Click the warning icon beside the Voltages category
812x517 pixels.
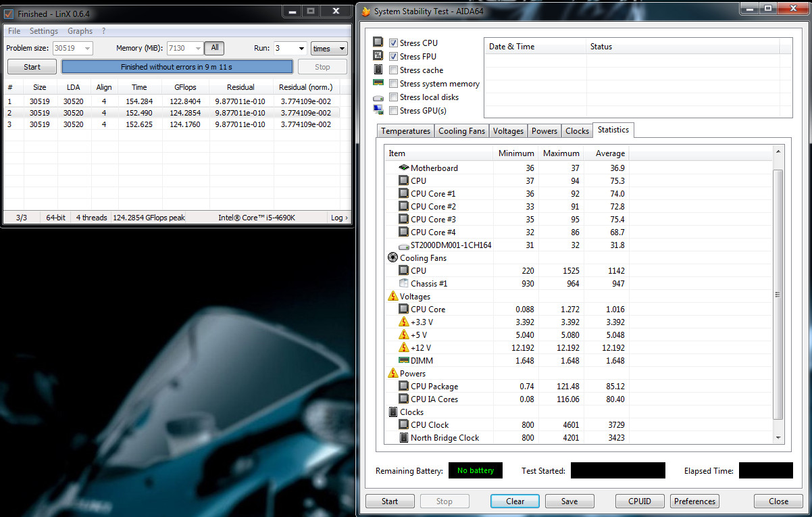coord(392,296)
